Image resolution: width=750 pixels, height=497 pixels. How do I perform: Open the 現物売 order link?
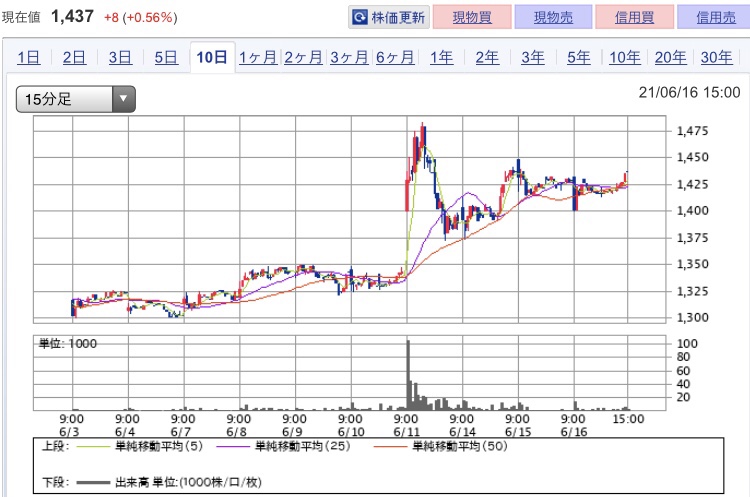(553, 18)
